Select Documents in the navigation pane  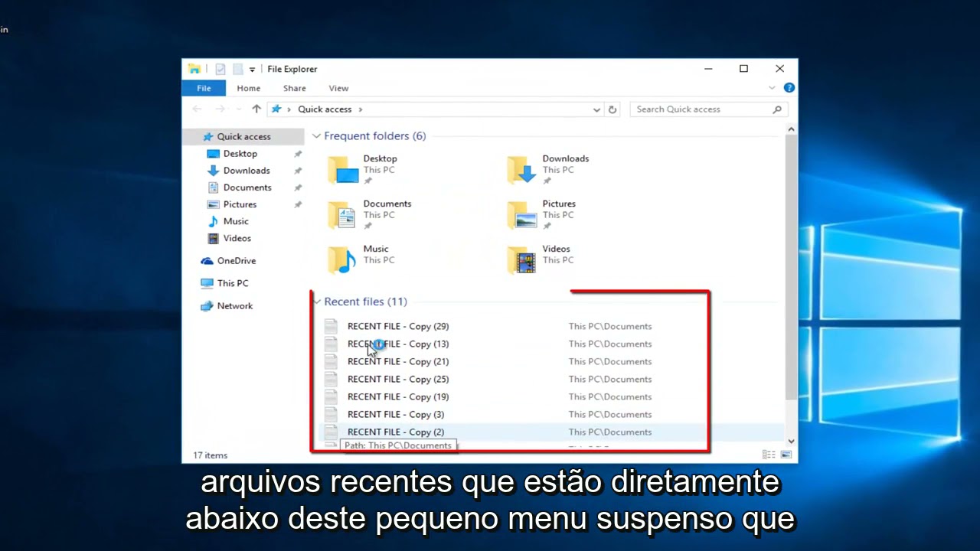click(247, 187)
